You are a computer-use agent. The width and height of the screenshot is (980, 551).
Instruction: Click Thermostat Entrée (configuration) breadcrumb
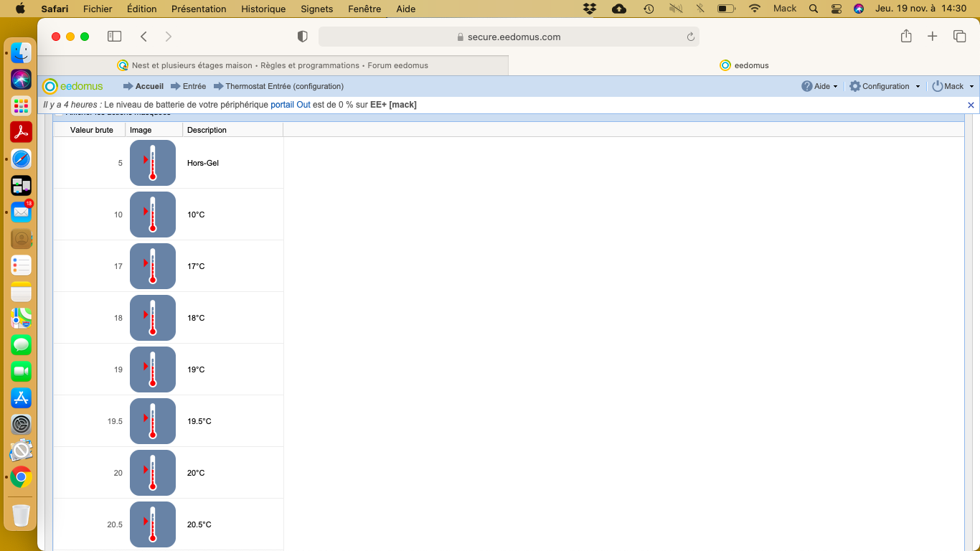[x=278, y=86]
